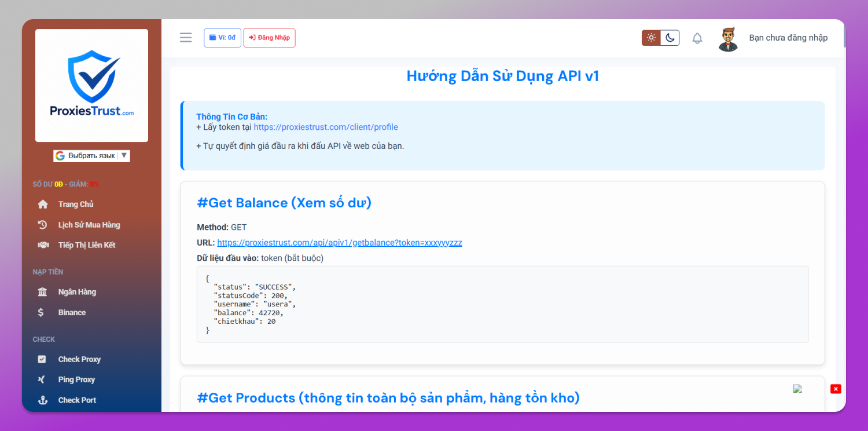Click the CHECK section label

click(x=44, y=339)
